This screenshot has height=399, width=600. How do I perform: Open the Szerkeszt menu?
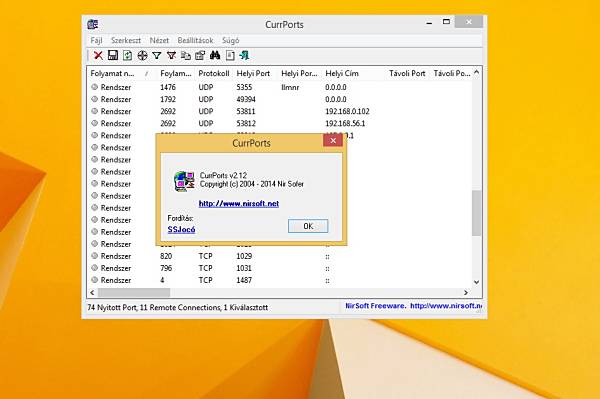(126, 41)
